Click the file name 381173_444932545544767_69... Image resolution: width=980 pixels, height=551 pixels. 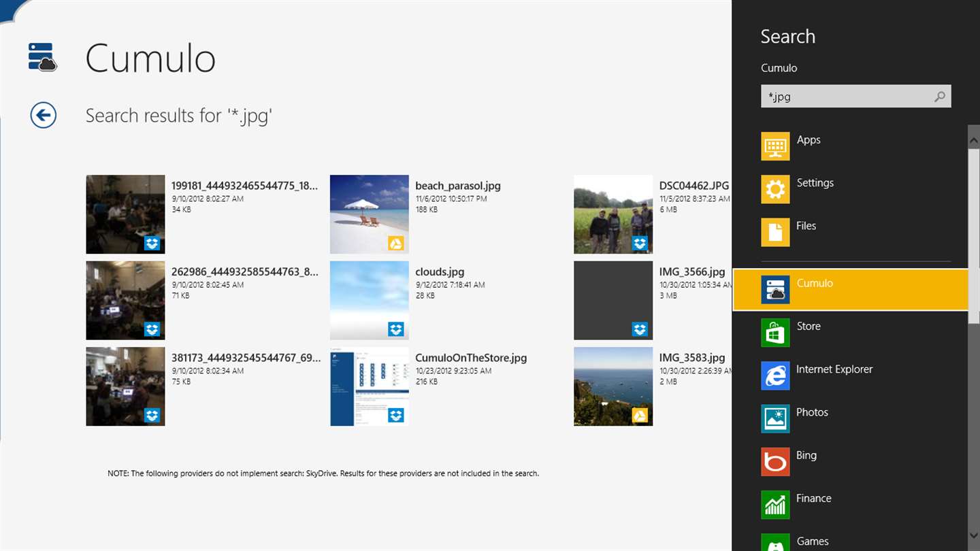[246, 357]
